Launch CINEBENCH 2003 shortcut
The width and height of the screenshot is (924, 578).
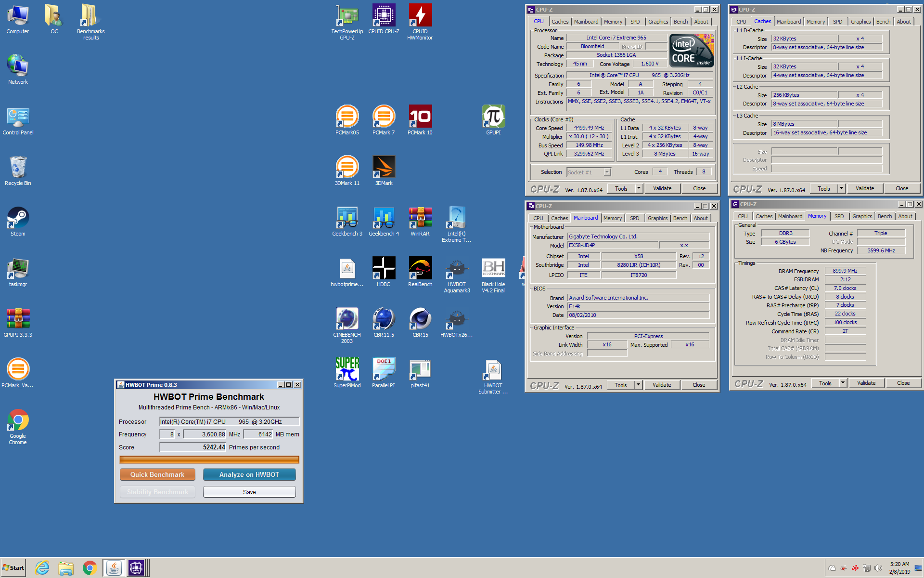[347, 325]
